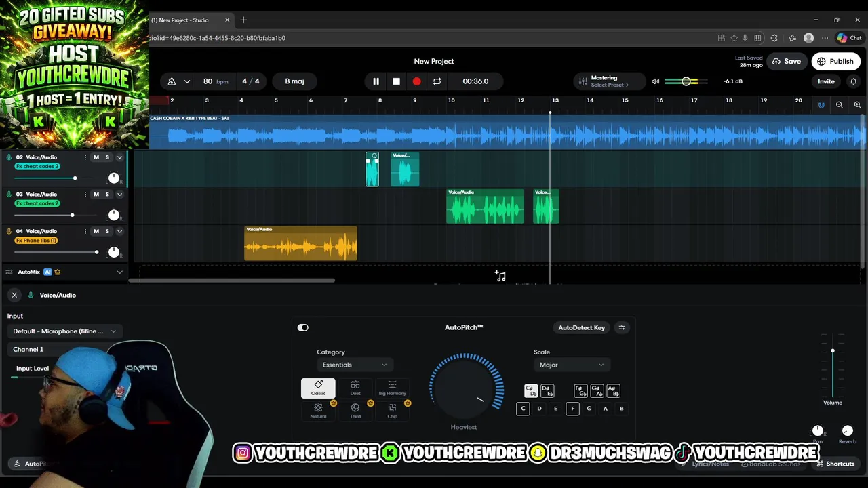Toggle the AutoPitch on/off switch

click(303, 328)
